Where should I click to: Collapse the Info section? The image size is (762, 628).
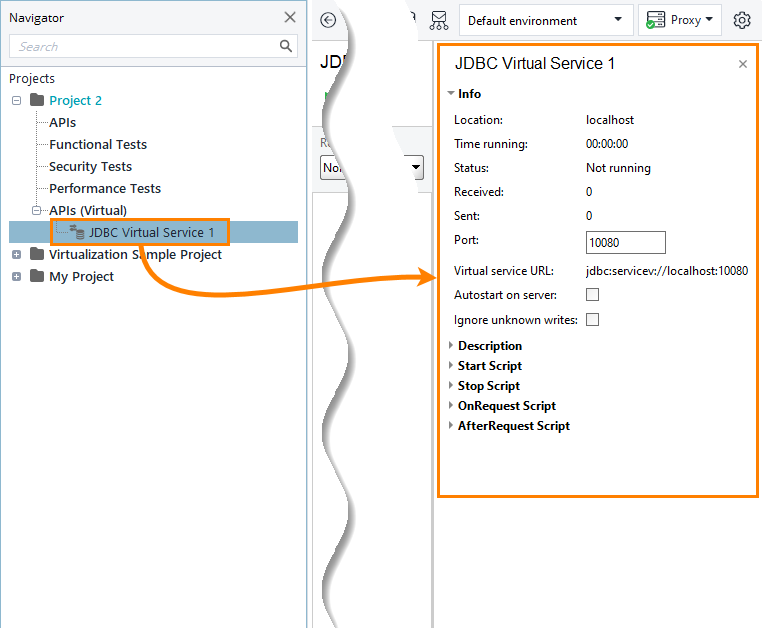pyautogui.click(x=452, y=94)
